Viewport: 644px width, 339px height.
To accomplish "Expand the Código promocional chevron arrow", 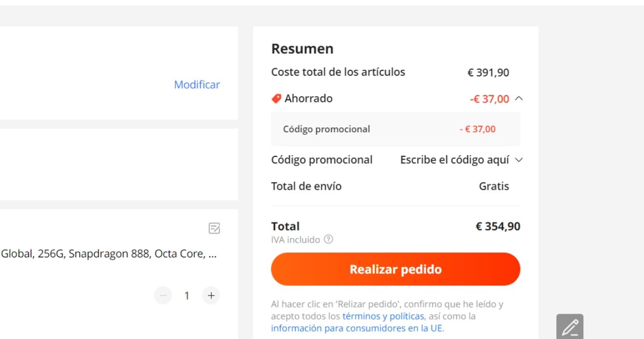I will (x=518, y=160).
